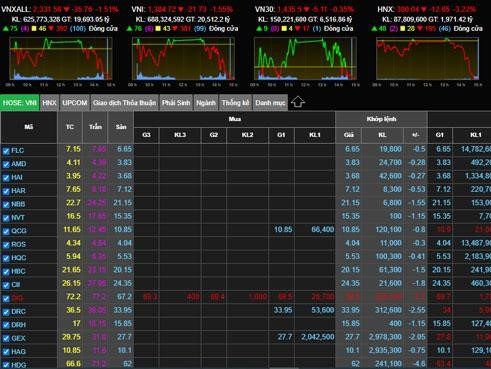
Task: Click the up-arrow home icon after tabs
Action: click(x=298, y=102)
